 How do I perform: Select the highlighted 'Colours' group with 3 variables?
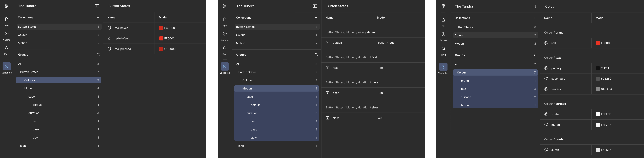click(30, 80)
